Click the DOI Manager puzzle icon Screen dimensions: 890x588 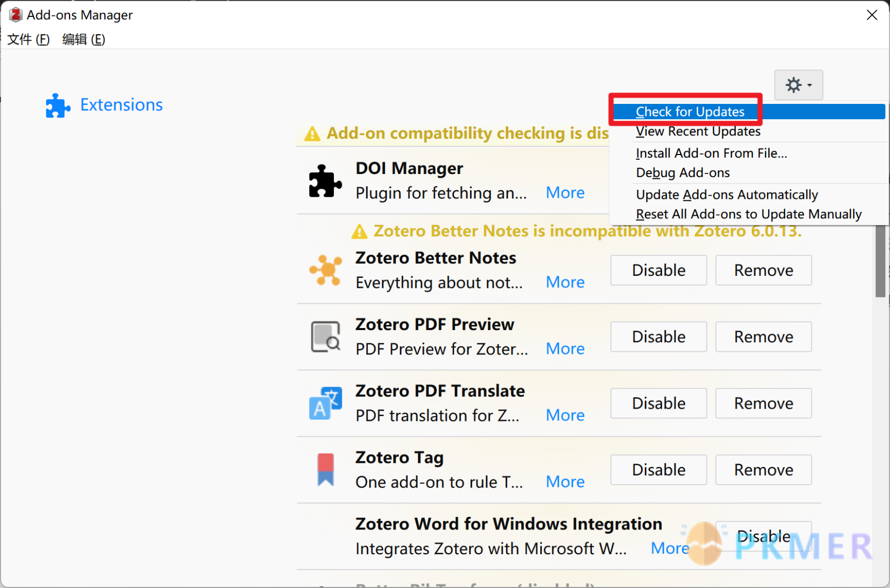[x=325, y=181]
